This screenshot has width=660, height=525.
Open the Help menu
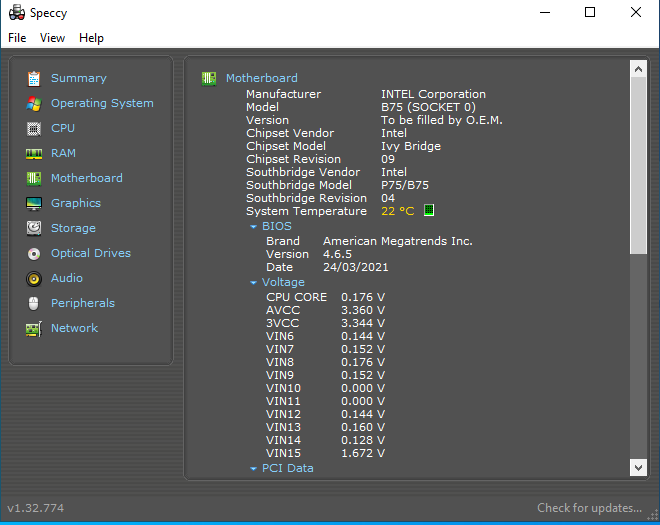pos(91,38)
